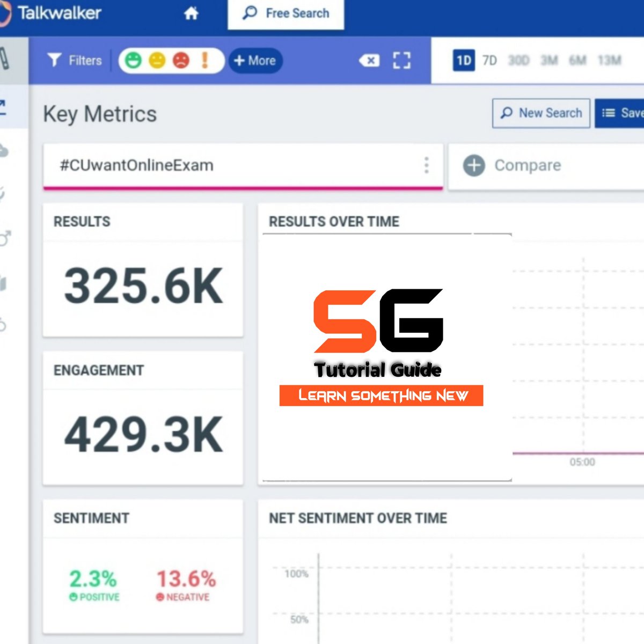Open the pencil edit sidebar icon
This screenshot has width=644, height=644.
pos(4,59)
